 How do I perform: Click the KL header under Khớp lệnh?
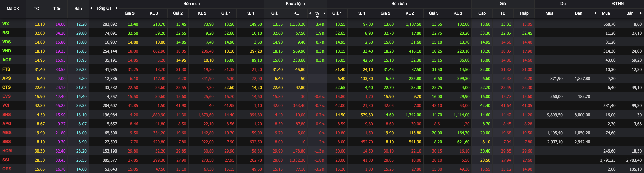[x=296, y=13]
